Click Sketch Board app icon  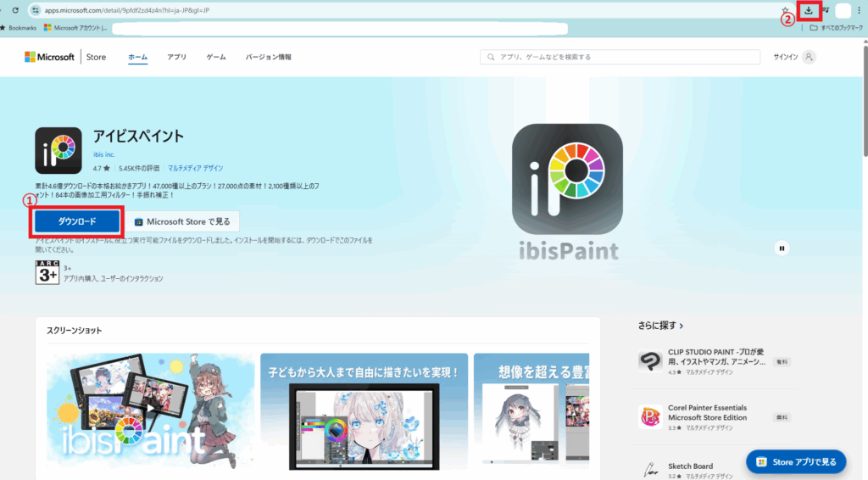tap(650, 471)
